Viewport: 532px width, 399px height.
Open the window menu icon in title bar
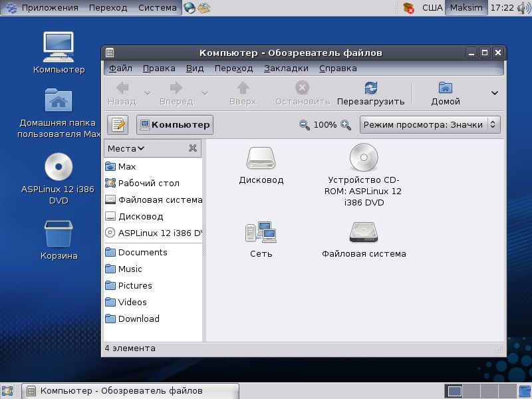coord(110,53)
